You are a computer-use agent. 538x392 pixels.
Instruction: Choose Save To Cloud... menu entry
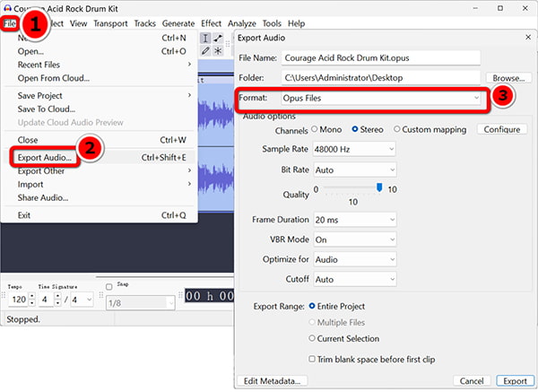(x=100, y=109)
